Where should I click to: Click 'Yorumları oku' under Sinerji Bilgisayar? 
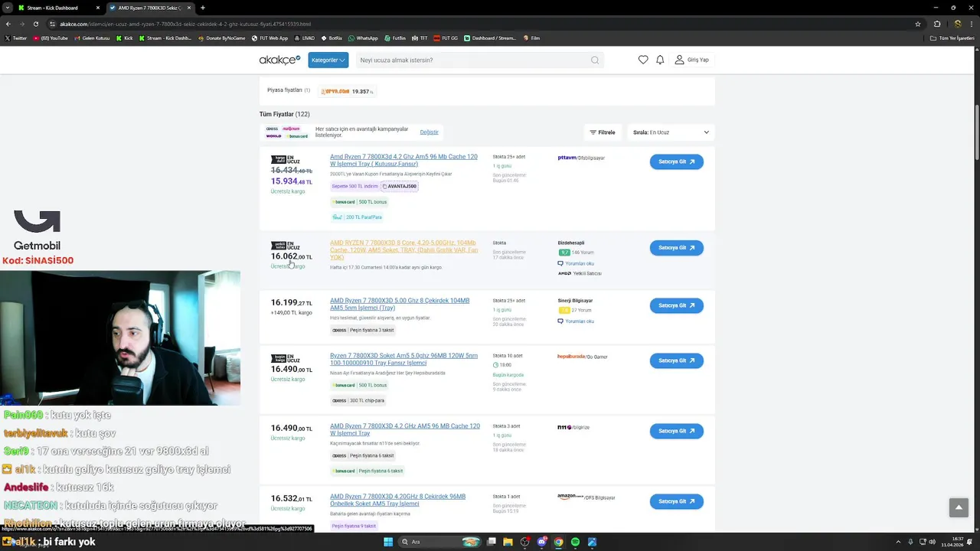pyautogui.click(x=576, y=321)
